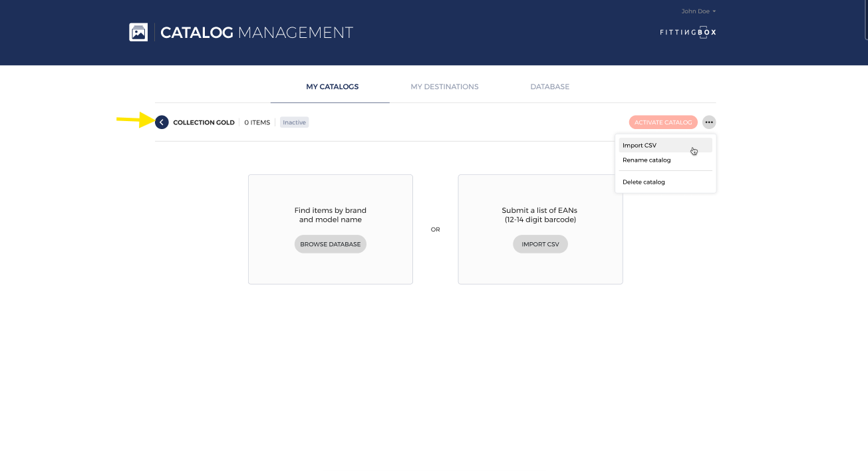868x471 pixels.
Task: Click the Catalog Management logo icon
Action: pyautogui.click(x=138, y=32)
